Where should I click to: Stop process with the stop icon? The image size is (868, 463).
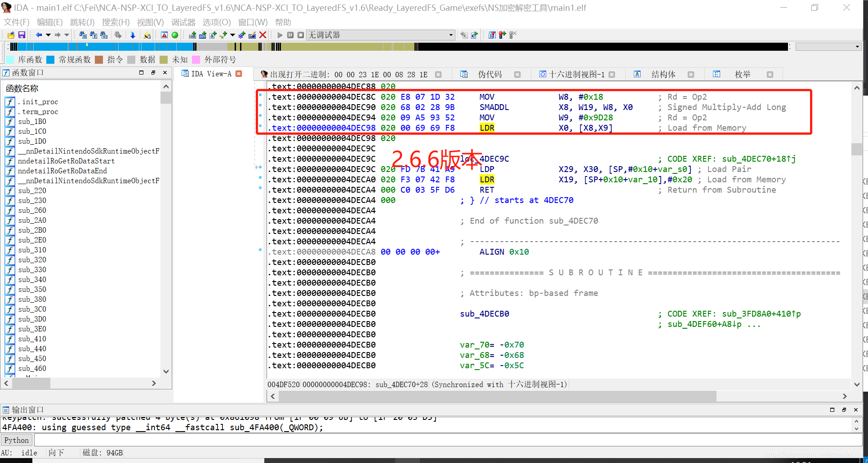(x=301, y=35)
